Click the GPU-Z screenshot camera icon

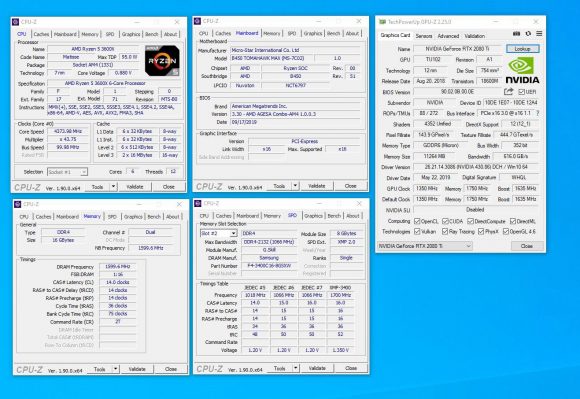(517, 34)
